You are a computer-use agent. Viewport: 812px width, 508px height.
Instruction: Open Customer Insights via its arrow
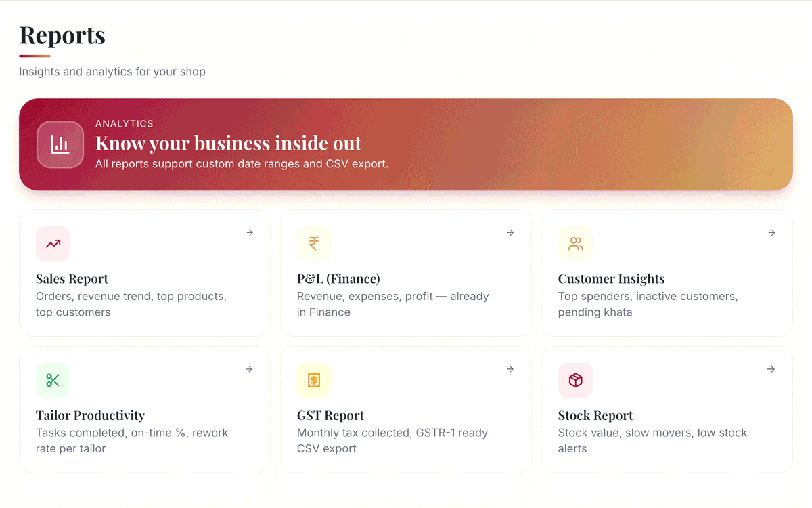click(771, 232)
